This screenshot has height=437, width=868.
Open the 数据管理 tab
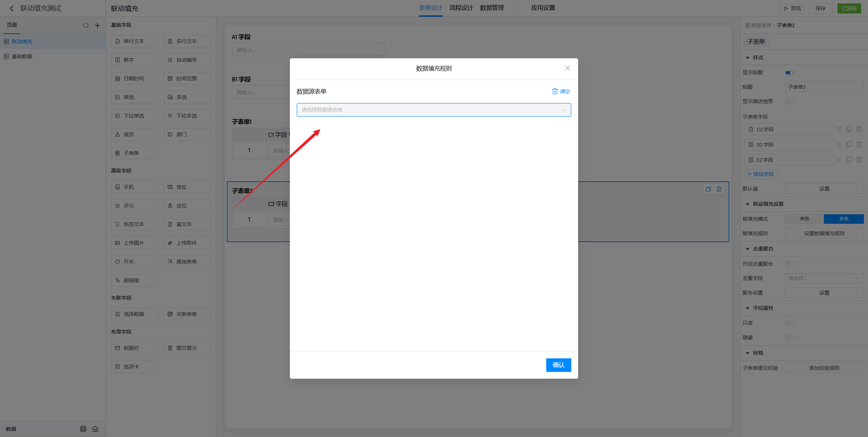tap(492, 8)
